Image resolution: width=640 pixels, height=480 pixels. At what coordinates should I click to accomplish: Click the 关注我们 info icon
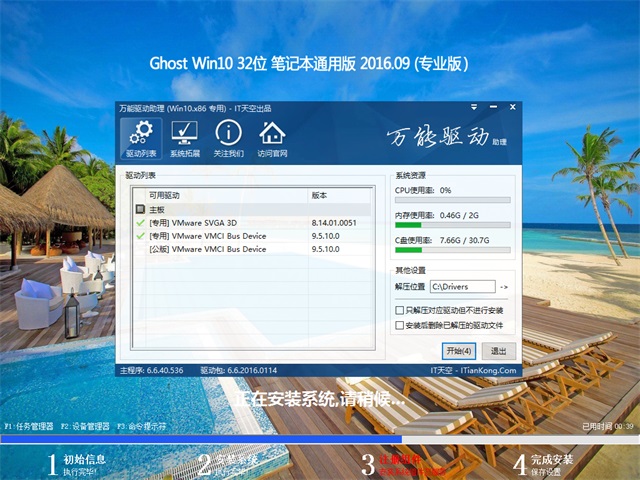[228, 138]
